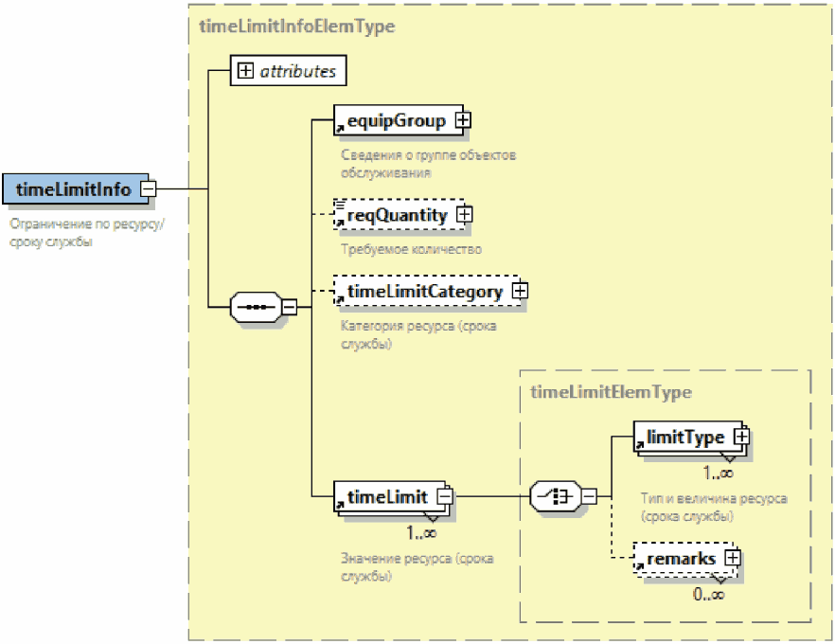Select the limitType element node

point(684,438)
